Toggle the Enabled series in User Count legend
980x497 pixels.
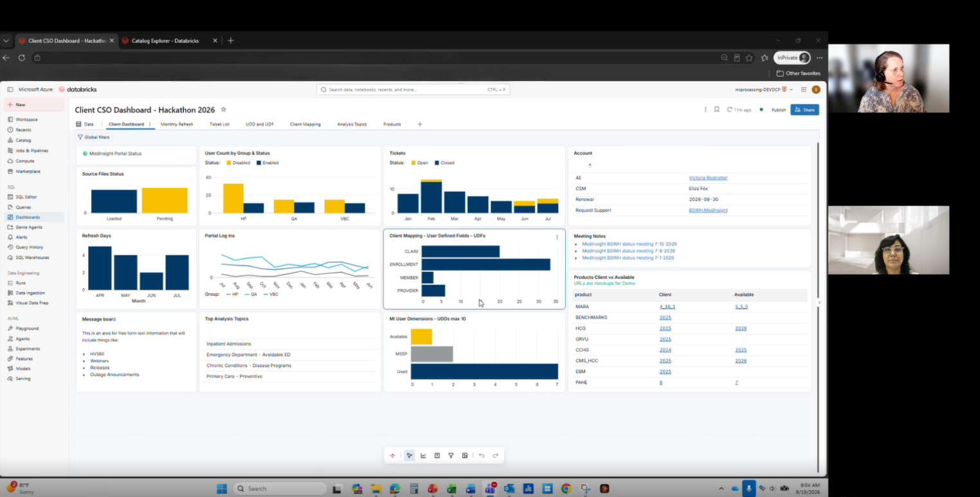267,163
